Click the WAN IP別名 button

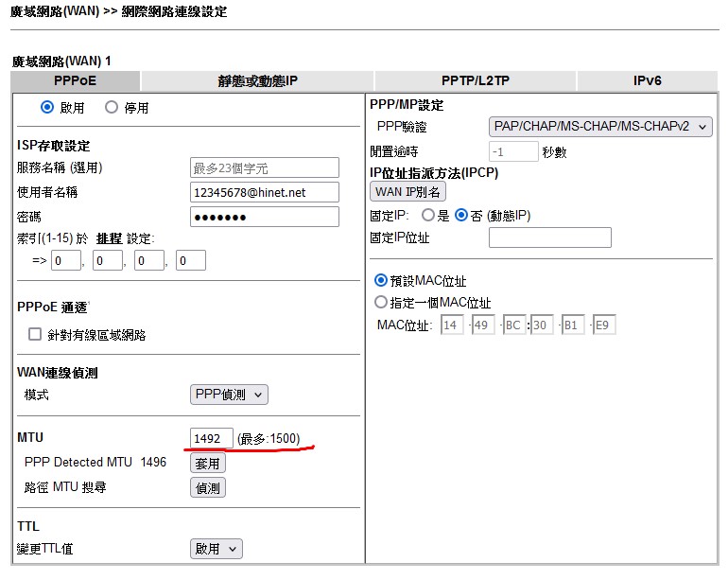(x=408, y=192)
